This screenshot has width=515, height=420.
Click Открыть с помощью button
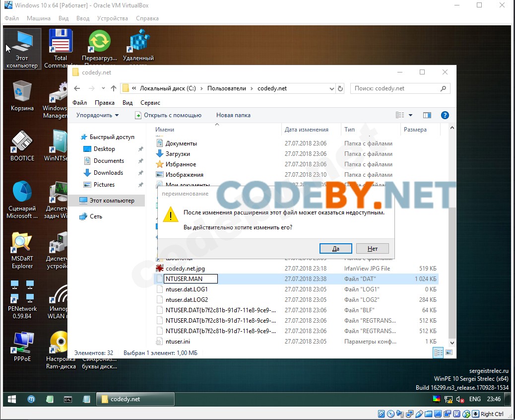(x=168, y=115)
